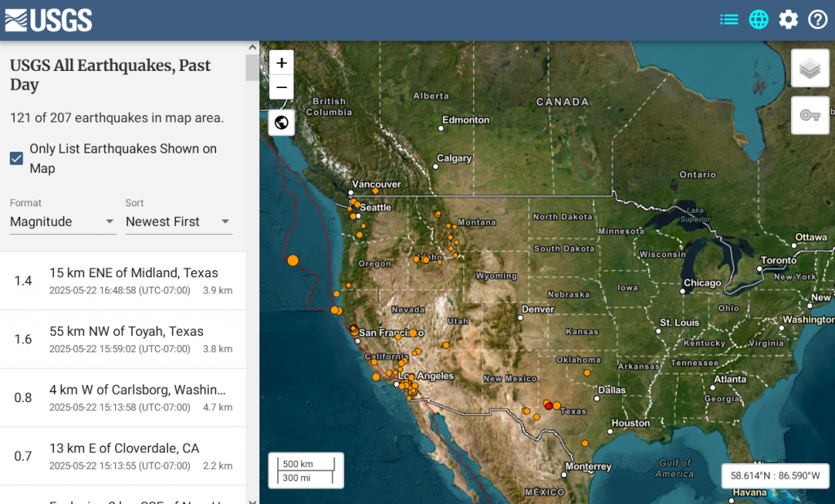Open the map layers control
The height and width of the screenshot is (504, 835).
(810, 69)
